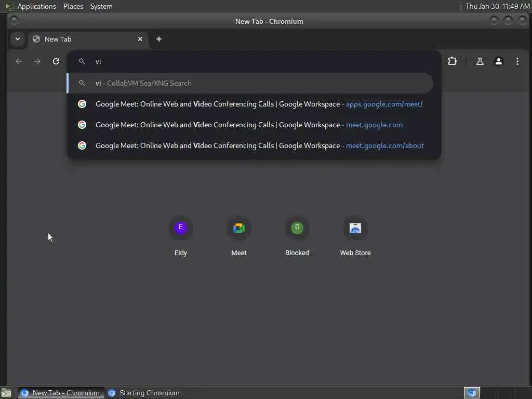Image resolution: width=532 pixels, height=399 pixels.
Task: Click the window menu button in title bar
Action: [14, 21]
